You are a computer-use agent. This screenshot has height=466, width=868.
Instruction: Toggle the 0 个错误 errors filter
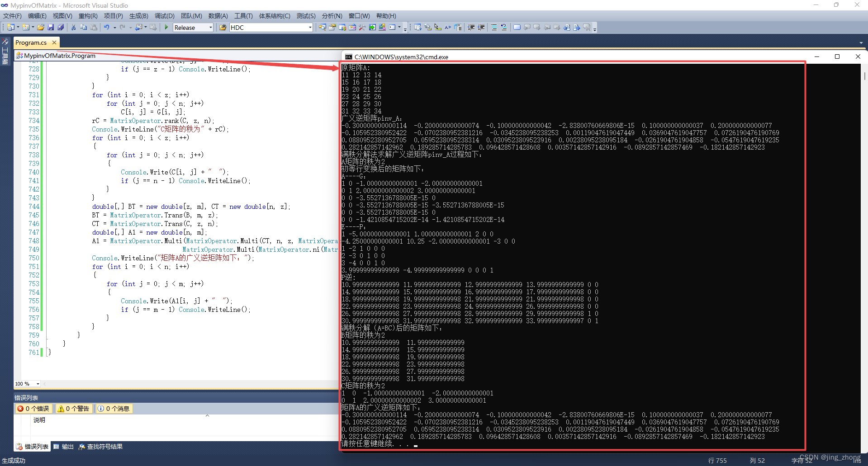coord(33,409)
